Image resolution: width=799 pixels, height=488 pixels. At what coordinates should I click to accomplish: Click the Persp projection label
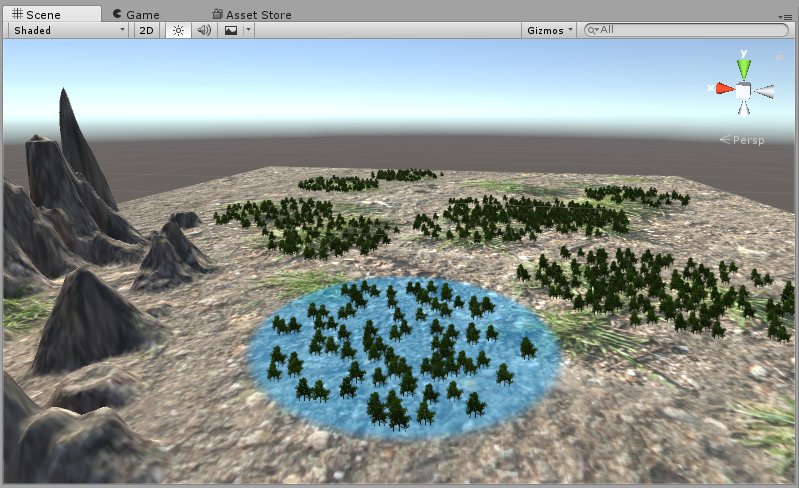747,140
